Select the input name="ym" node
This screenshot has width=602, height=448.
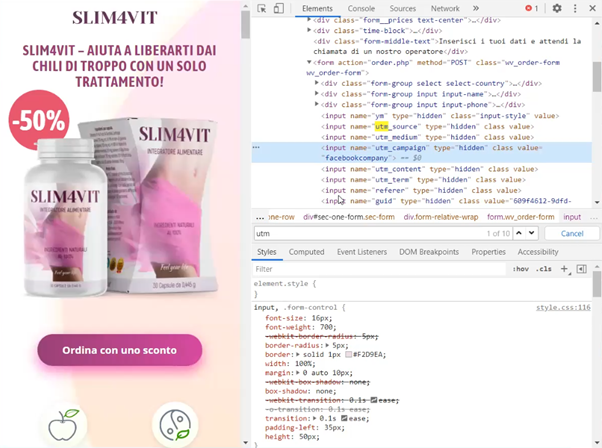pyautogui.click(x=440, y=116)
